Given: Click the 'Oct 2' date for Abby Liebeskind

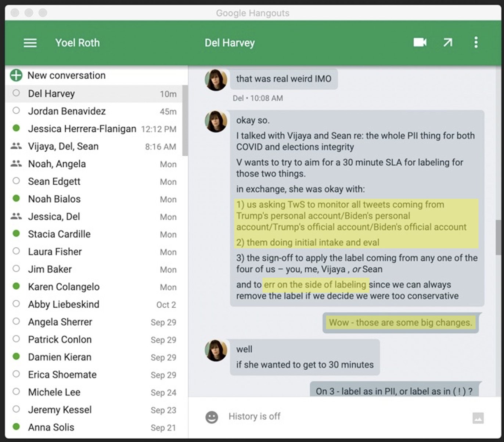Looking at the screenshot, I should click(166, 305).
